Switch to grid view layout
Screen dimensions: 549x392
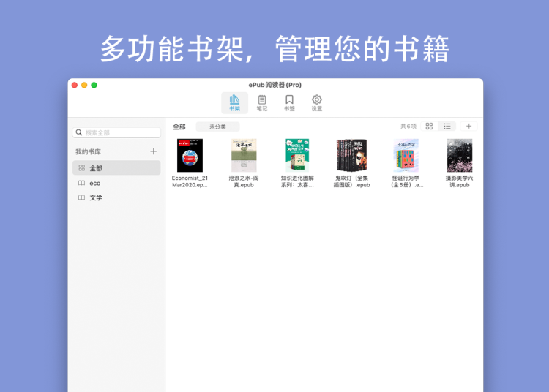point(429,127)
